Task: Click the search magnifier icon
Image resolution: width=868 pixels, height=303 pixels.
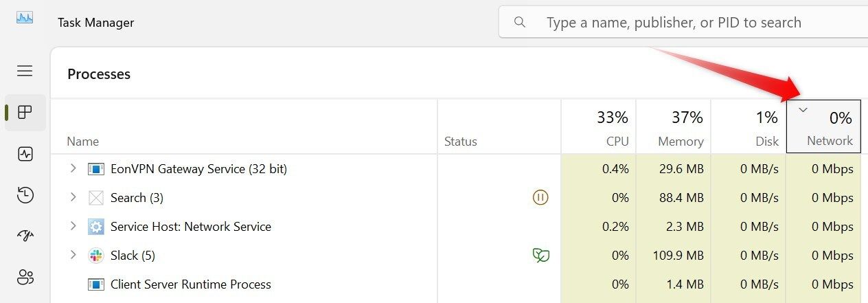Action: click(520, 23)
